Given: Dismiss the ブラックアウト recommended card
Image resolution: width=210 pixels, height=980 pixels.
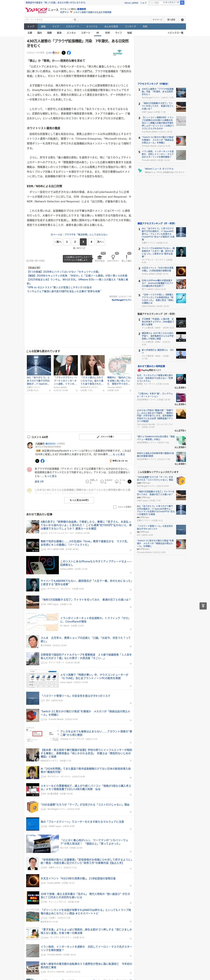Looking at the screenshot, I should coord(77,390).
